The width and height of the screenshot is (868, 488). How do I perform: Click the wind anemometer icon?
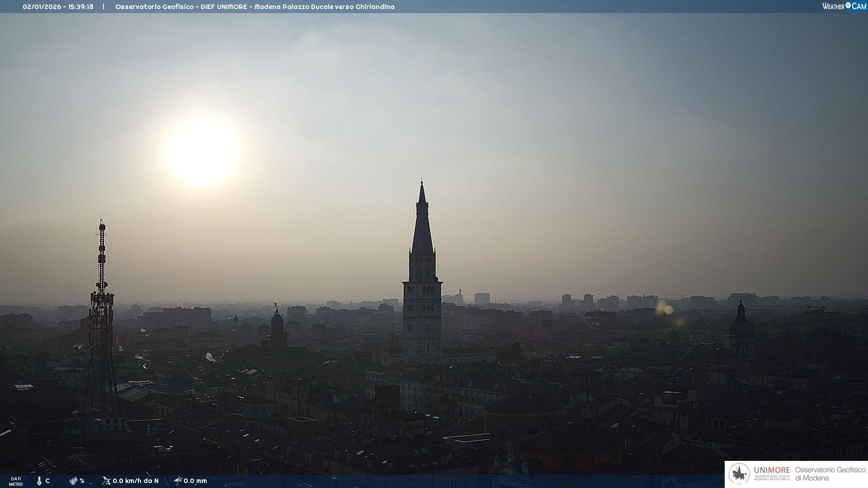[106, 480]
